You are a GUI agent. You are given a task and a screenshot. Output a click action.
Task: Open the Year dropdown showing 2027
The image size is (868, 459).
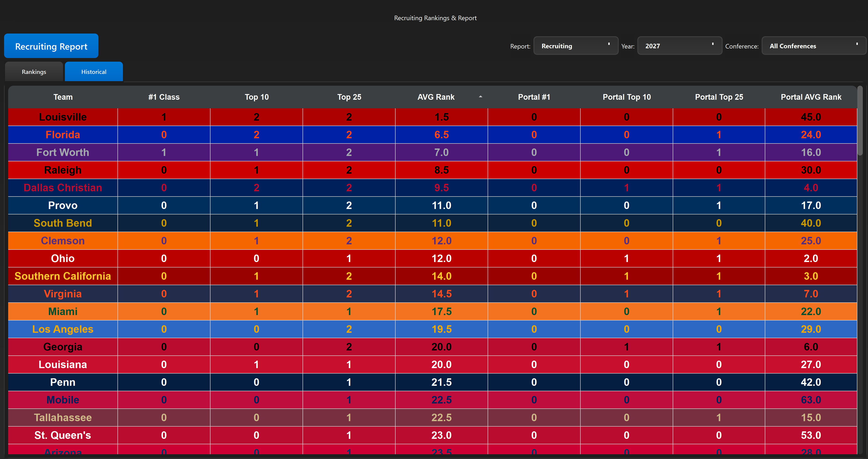click(x=679, y=46)
